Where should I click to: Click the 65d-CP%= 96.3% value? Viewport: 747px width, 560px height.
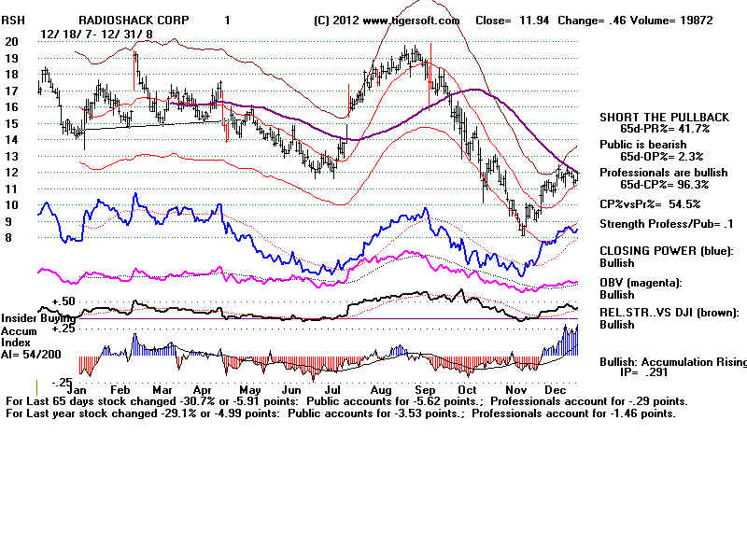point(667,185)
